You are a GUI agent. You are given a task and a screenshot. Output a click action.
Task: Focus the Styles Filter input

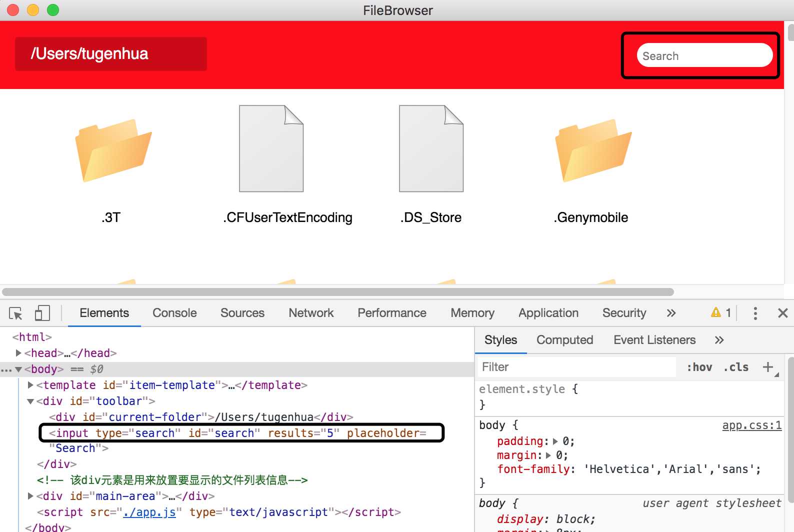point(577,367)
